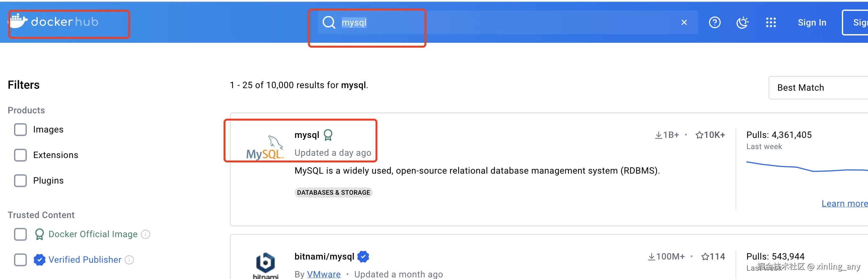The height and width of the screenshot is (279, 868).
Task: Click the MySQL dolphin logo thumbnail
Action: tap(265, 147)
